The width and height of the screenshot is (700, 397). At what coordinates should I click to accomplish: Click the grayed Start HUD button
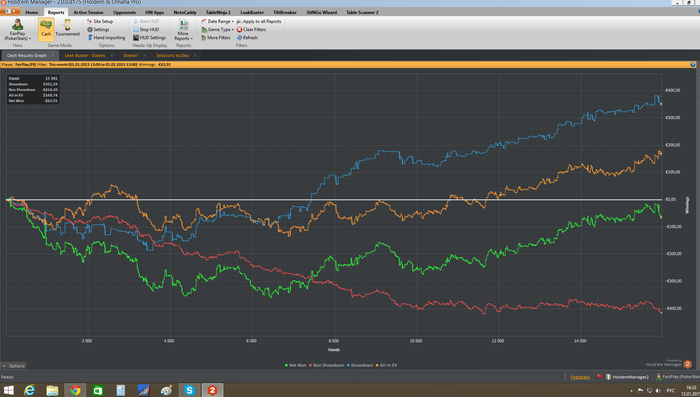point(146,21)
